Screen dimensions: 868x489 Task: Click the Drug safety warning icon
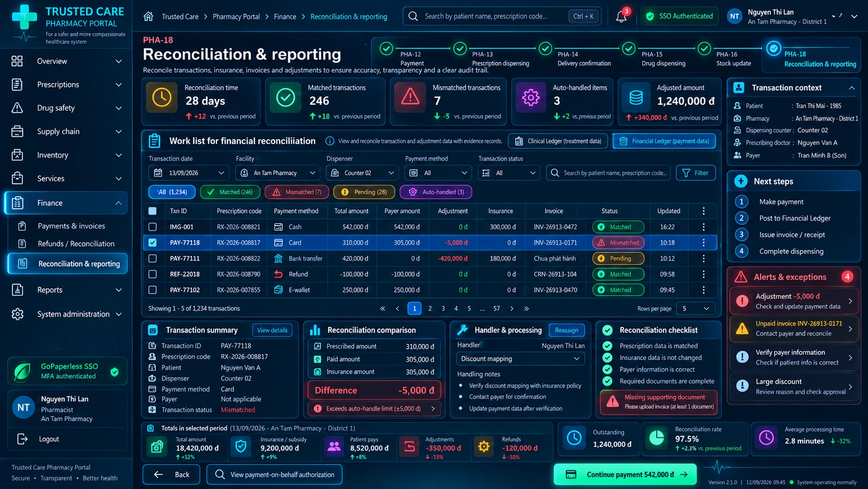pos(17,108)
